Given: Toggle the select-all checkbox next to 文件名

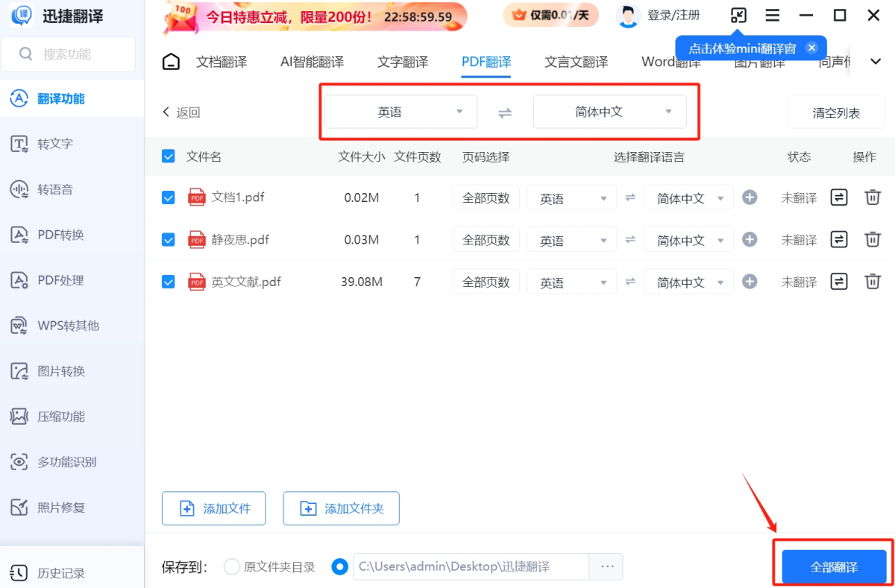Looking at the screenshot, I should click(x=169, y=157).
